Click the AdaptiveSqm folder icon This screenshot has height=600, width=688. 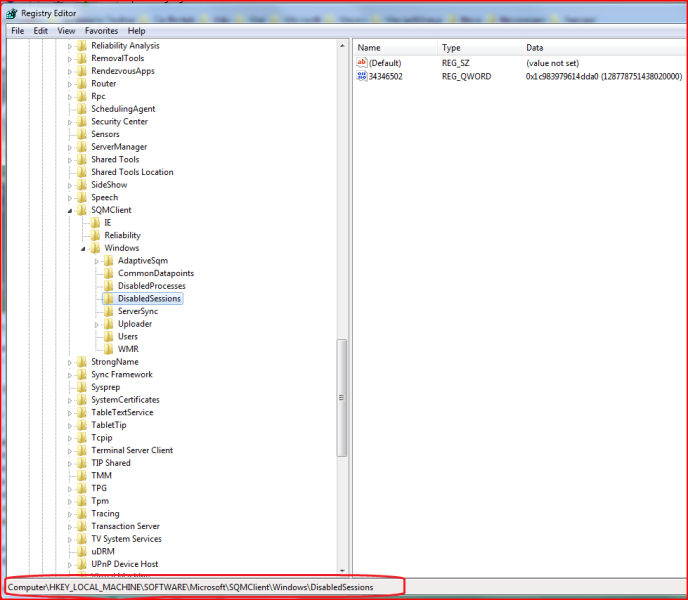tap(108, 261)
